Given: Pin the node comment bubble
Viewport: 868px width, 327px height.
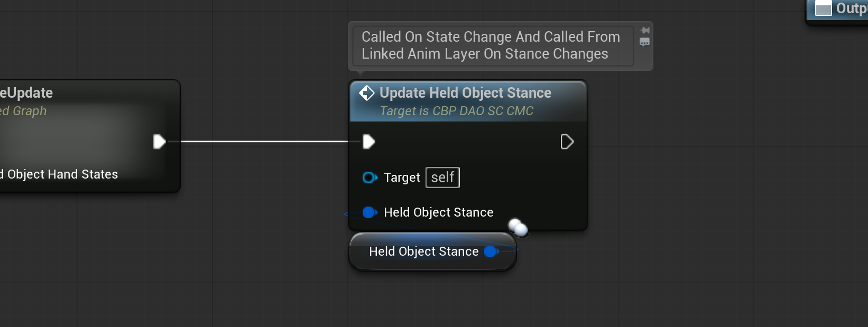Looking at the screenshot, I should click(645, 31).
